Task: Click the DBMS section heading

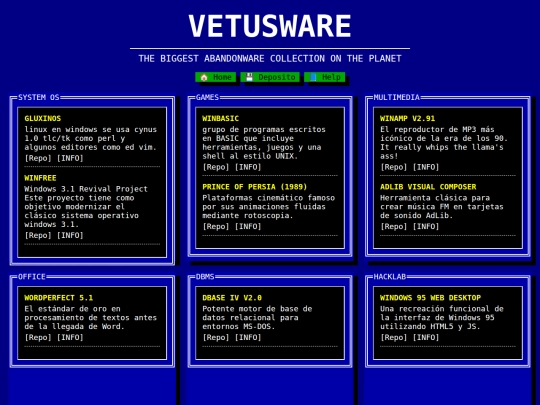Action: 205,277
